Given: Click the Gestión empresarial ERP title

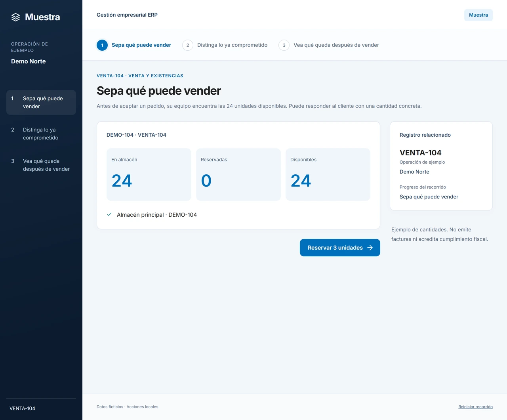Looking at the screenshot, I should point(127,15).
